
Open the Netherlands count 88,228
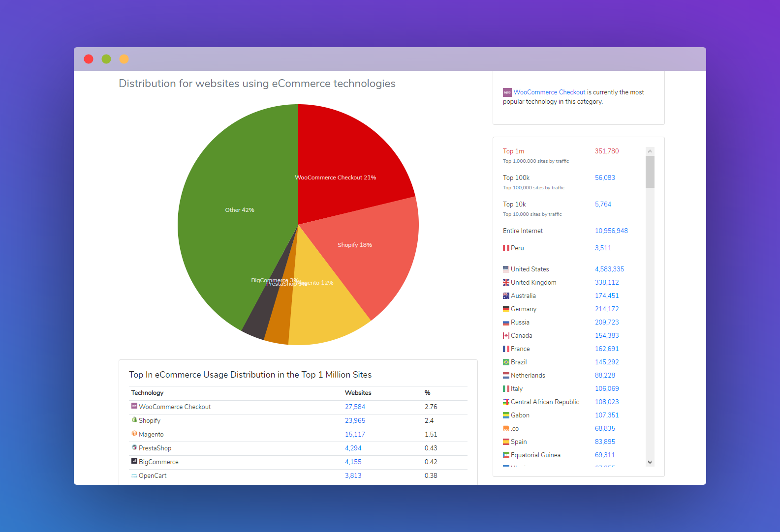[x=605, y=375]
